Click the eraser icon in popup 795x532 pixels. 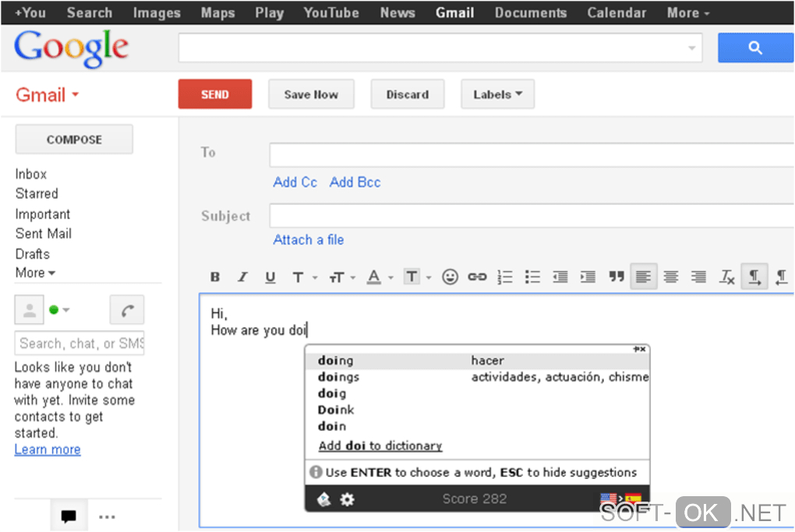pos(324,499)
